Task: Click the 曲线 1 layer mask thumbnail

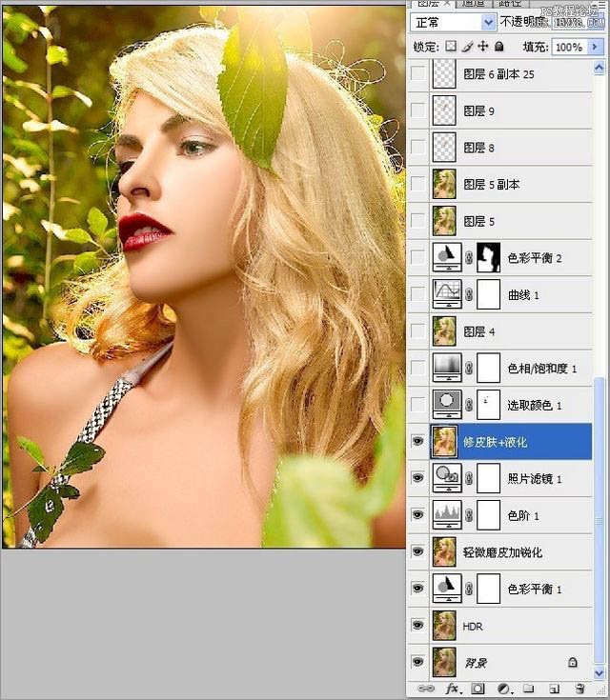Action: [488, 294]
